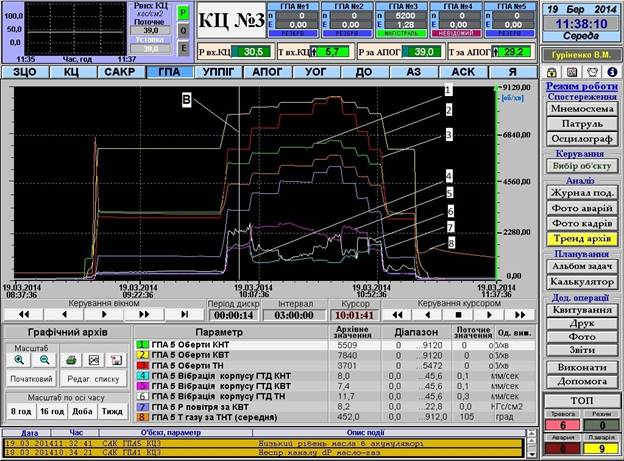Viewport: 624px width, 461px height.
Task: Select the ГПА №3 unit panel
Action: point(402,20)
